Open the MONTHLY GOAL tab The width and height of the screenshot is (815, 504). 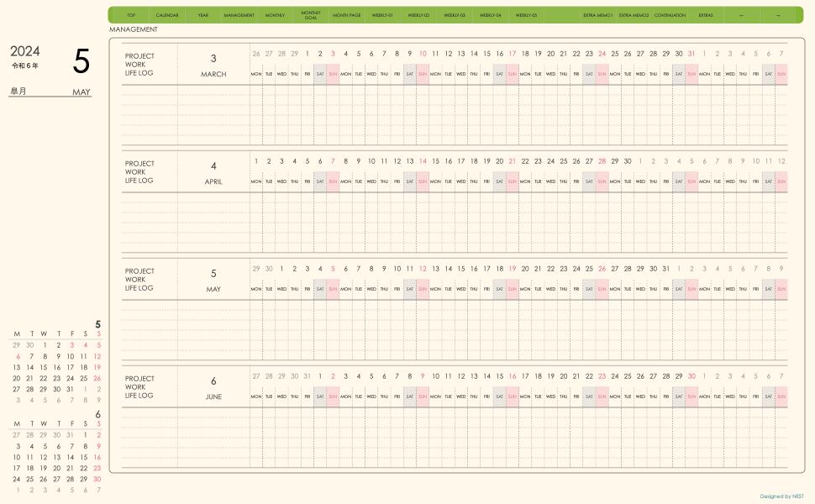point(311,15)
